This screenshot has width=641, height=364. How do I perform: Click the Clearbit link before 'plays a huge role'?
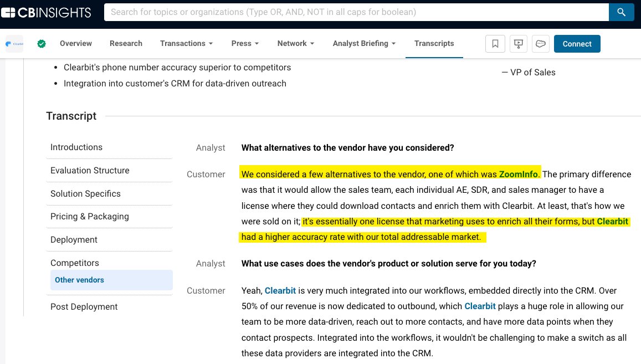480,306
